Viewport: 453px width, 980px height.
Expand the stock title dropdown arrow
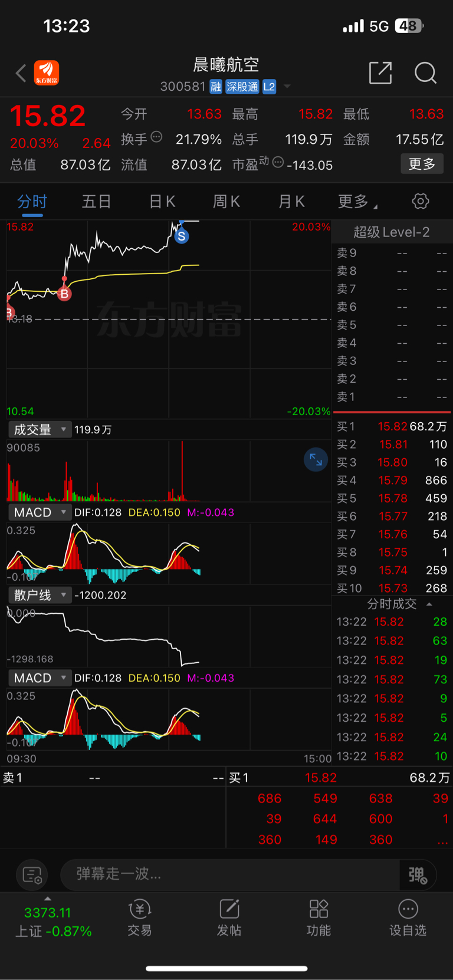pyautogui.click(x=287, y=87)
